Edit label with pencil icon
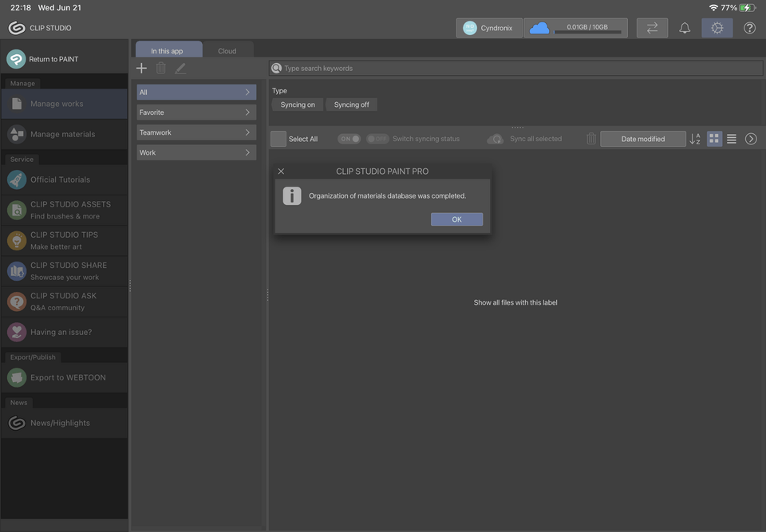 (x=180, y=68)
